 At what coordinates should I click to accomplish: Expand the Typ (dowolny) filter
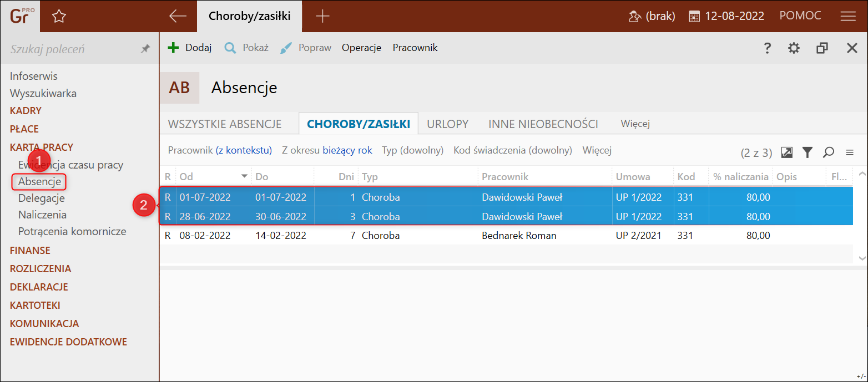pos(413,150)
